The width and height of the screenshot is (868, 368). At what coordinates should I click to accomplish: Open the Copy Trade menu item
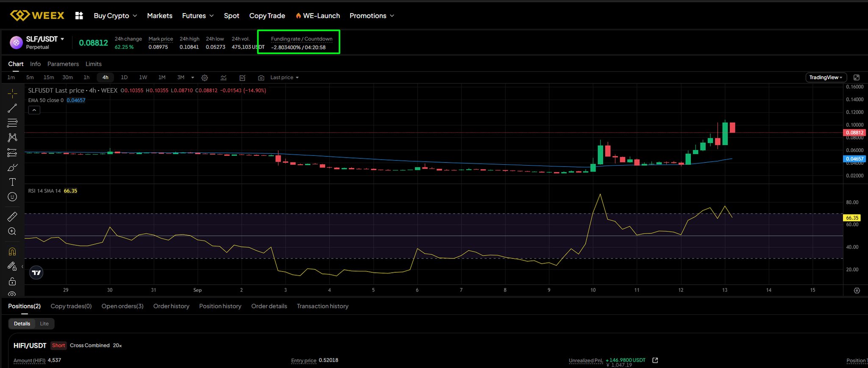click(x=267, y=16)
